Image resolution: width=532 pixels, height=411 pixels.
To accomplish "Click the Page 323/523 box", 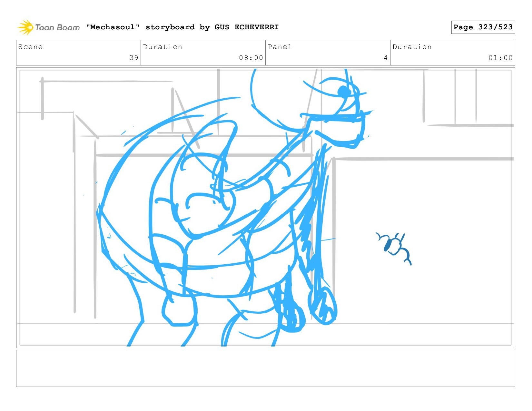I will tap(483, 27).
